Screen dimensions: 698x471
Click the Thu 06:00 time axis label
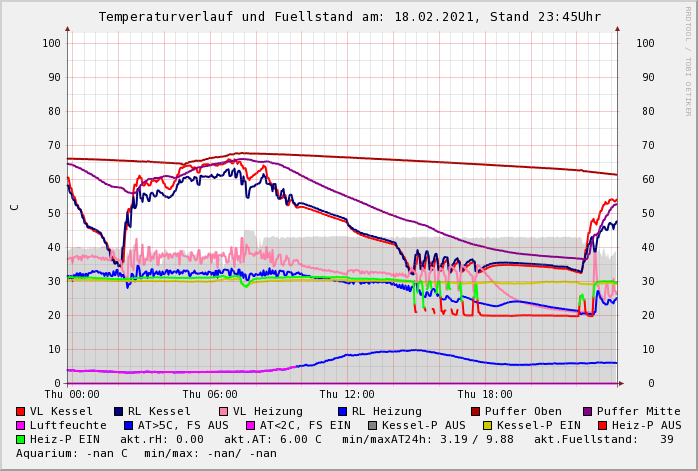click(210, 395)
